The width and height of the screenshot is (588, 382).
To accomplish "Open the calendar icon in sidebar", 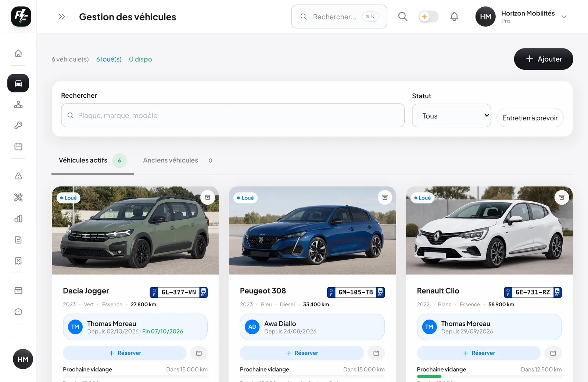I will (x=18, y=147).
